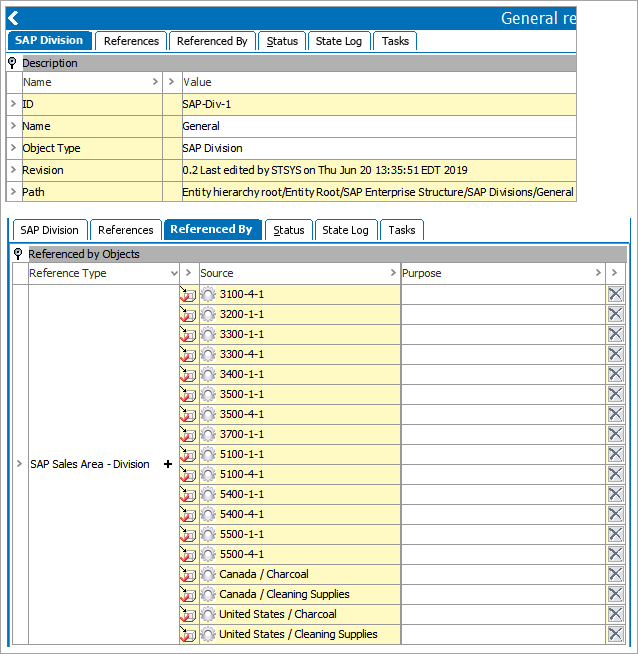Open the upper Tasks tab

click(x=395, y=41)
